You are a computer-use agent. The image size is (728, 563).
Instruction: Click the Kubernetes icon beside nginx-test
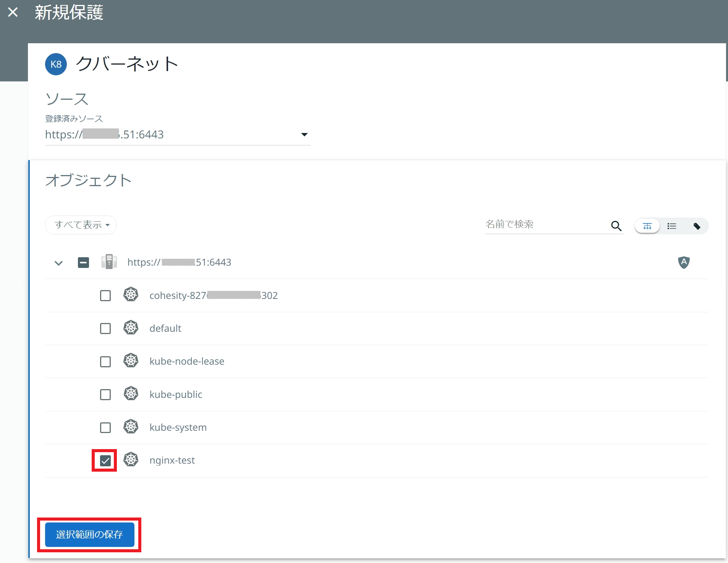131,459
